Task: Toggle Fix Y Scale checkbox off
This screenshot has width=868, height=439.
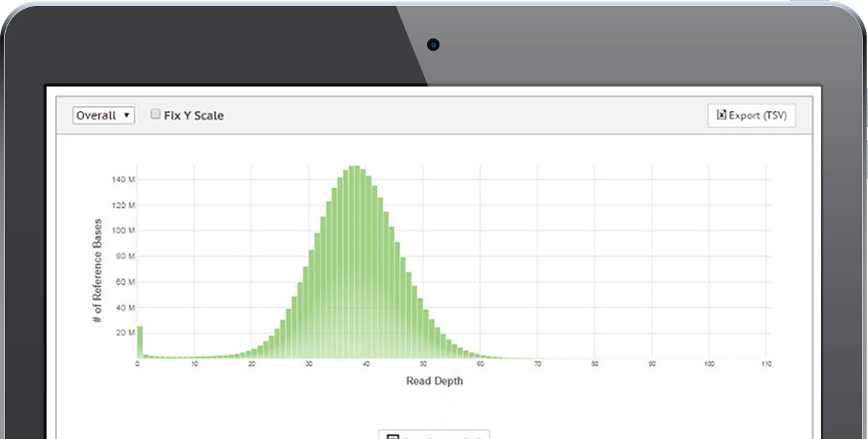Action: pos(155,113)
